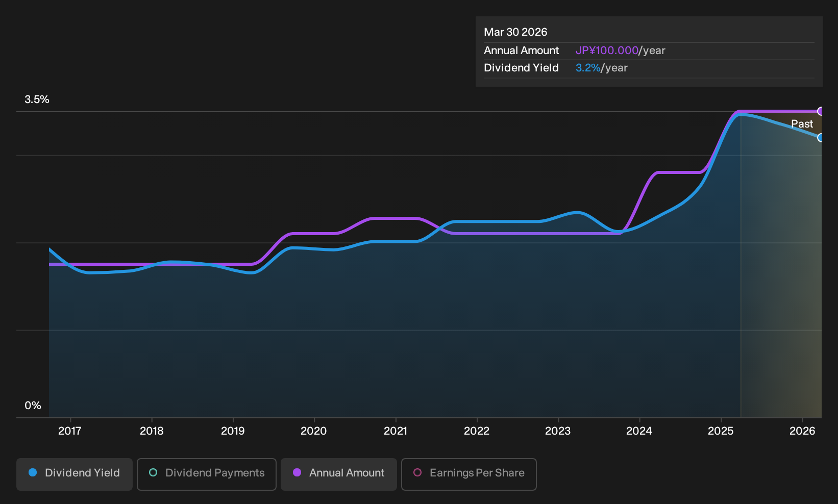Select the blue Dividend Yield endpoint marker
The height and width of the screenshot is (504, 838).
pos(821,138)
